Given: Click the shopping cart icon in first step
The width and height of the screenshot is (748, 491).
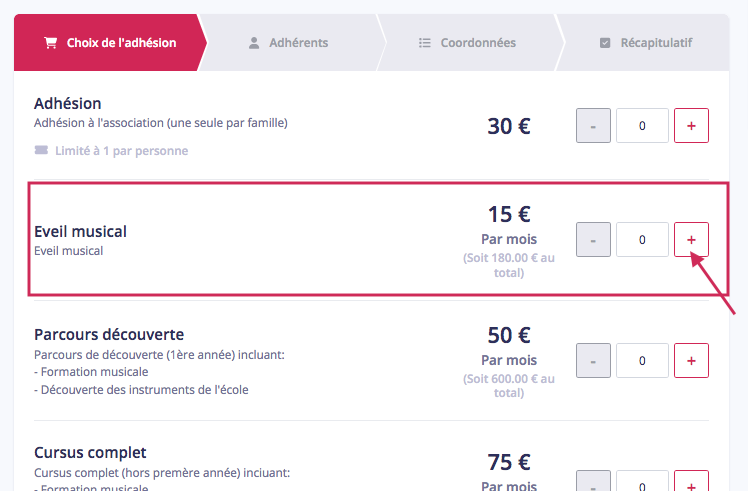Looking at the screenshot, I should point(51,43).
